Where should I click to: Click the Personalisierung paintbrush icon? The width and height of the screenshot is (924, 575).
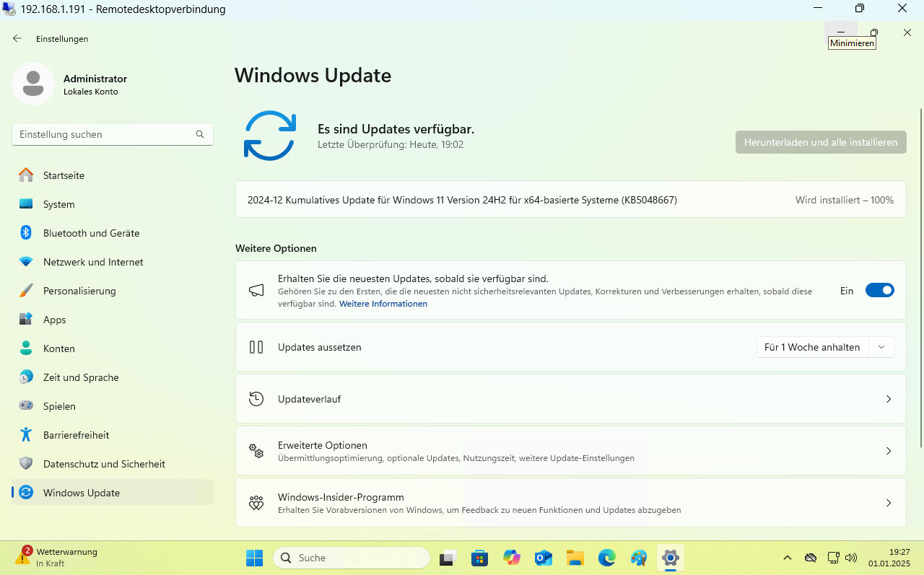tap(26, 291)
